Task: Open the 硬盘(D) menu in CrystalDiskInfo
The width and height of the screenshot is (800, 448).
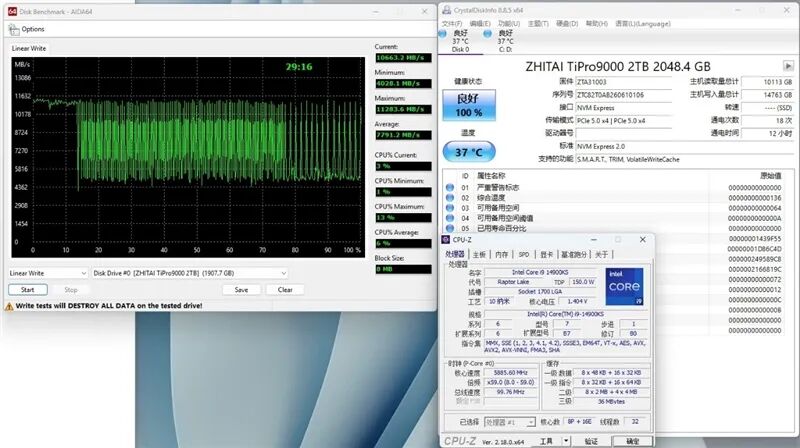Action: (567, 24)
